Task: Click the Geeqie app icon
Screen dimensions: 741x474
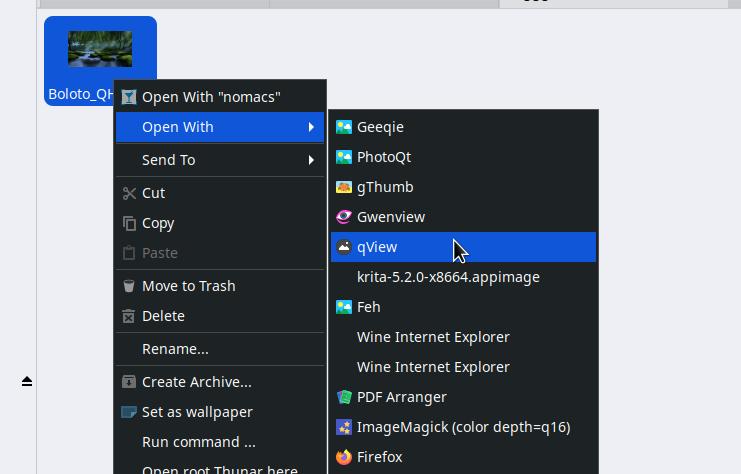Action: (x=344, y=127)
